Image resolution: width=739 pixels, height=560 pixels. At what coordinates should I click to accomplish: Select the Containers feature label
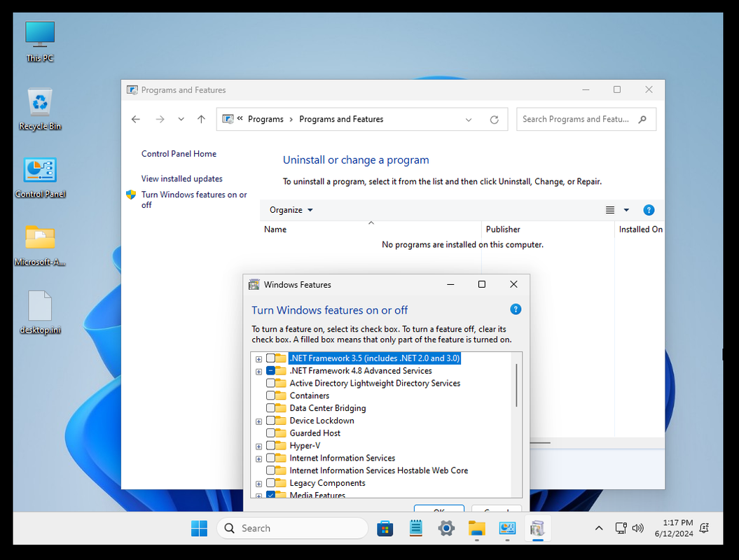click(309, 395)
